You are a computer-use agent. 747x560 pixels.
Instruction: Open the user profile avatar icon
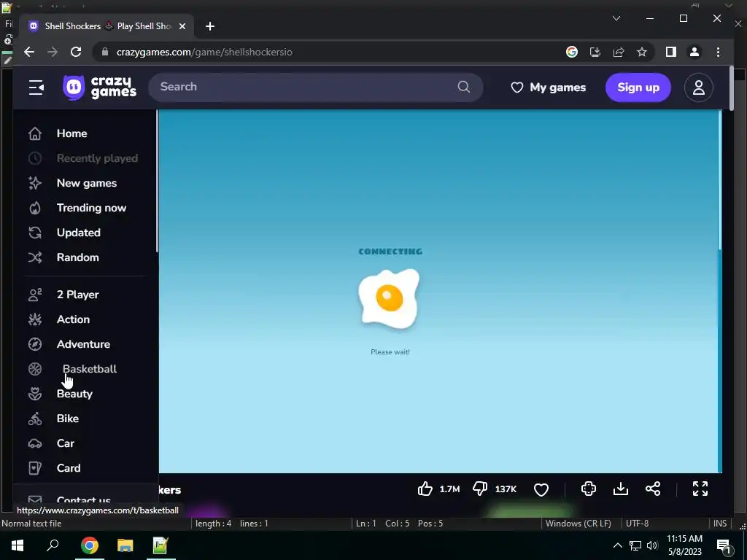pos(698,87)
